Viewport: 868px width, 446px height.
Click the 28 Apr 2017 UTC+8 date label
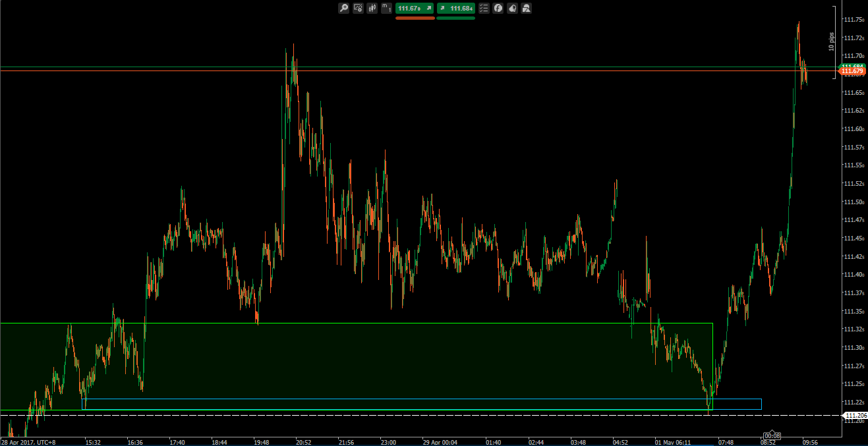pyautogui.click(x=28, y=442)
